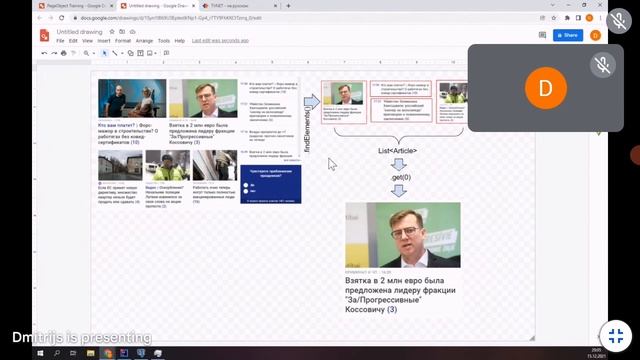Rename the 'Untitled drawing' title field
This screenshot has height=360, width=640.
coord(80,32)
